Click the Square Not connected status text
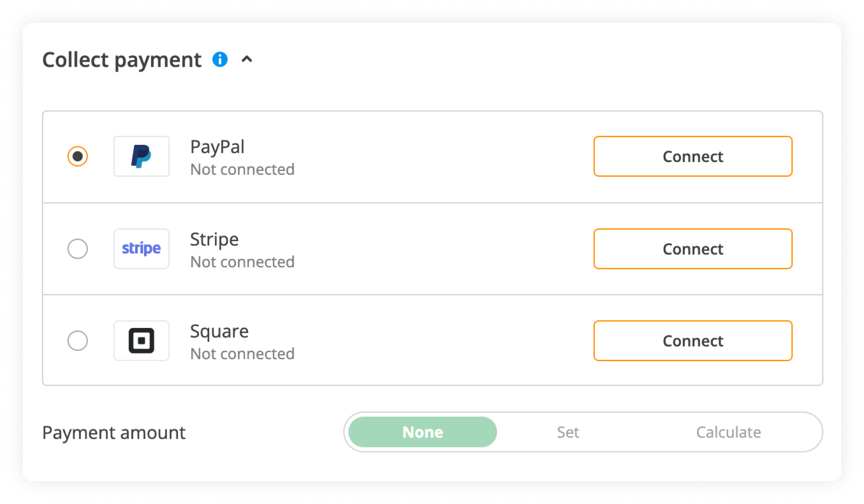 coord(242,353)
